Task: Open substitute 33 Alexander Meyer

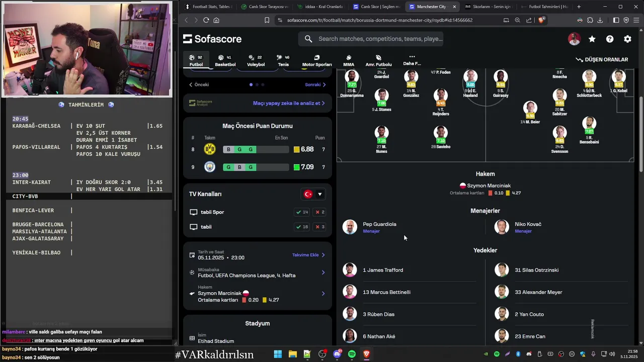Action: [x=561, y=292]
